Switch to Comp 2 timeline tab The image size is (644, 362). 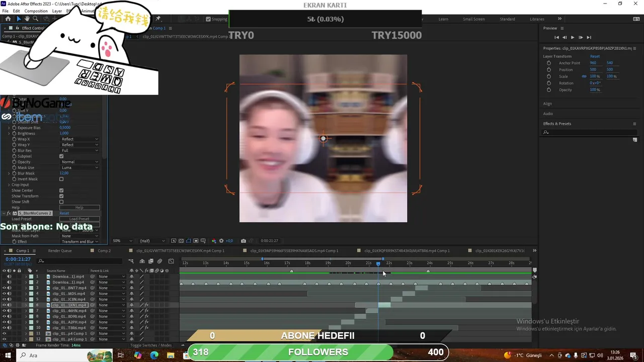pos(104,251)
